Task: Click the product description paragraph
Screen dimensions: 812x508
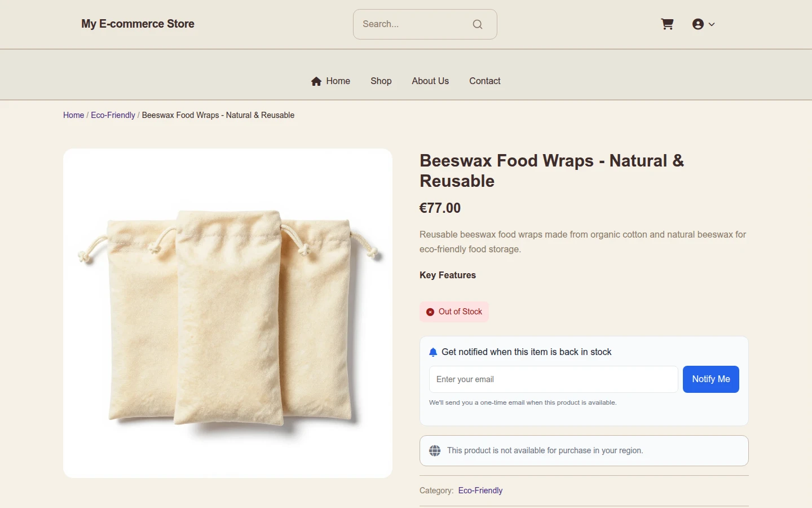Action: pyautogui.click(x=583, y=242)
